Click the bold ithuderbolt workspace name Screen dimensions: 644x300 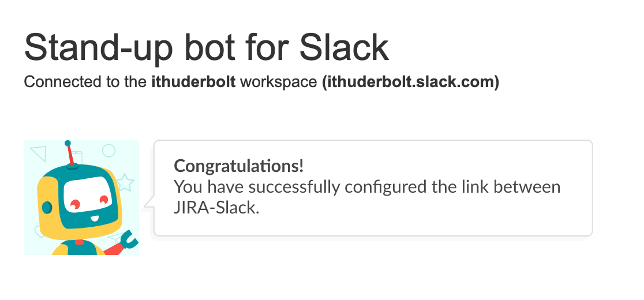pos(194,82)
